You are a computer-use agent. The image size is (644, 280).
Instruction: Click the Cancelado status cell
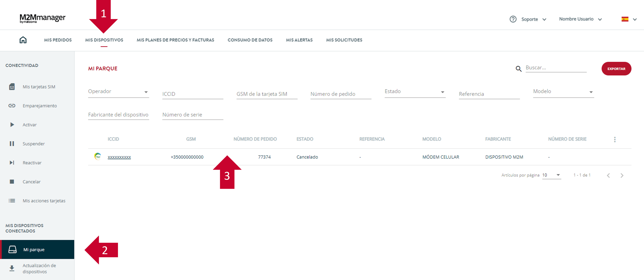tap(307, 157)
